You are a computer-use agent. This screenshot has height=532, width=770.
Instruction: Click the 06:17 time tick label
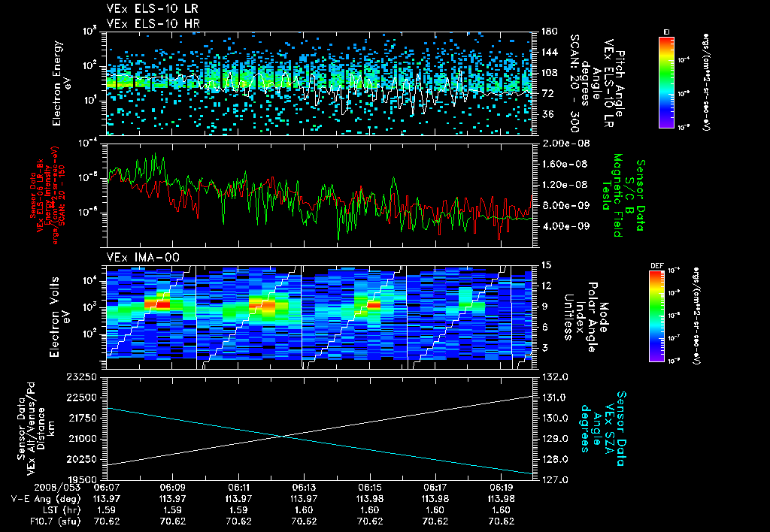[435, 488]
